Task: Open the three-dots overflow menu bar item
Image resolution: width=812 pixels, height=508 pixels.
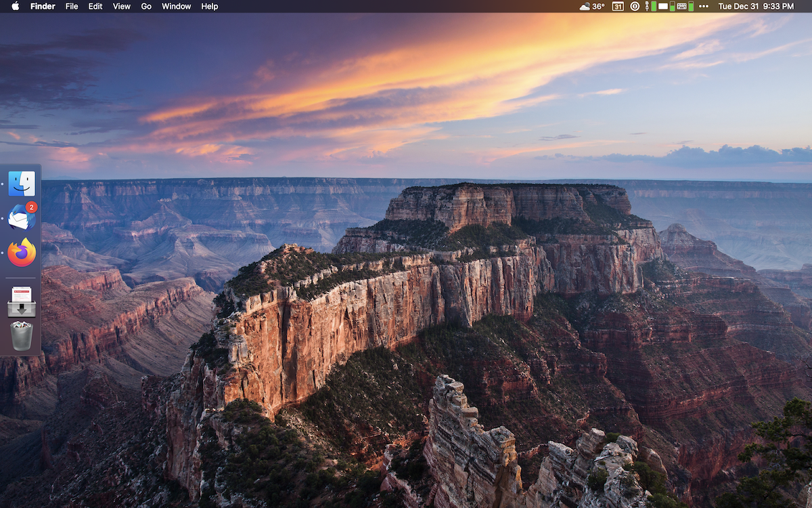Action: point(704,6)
